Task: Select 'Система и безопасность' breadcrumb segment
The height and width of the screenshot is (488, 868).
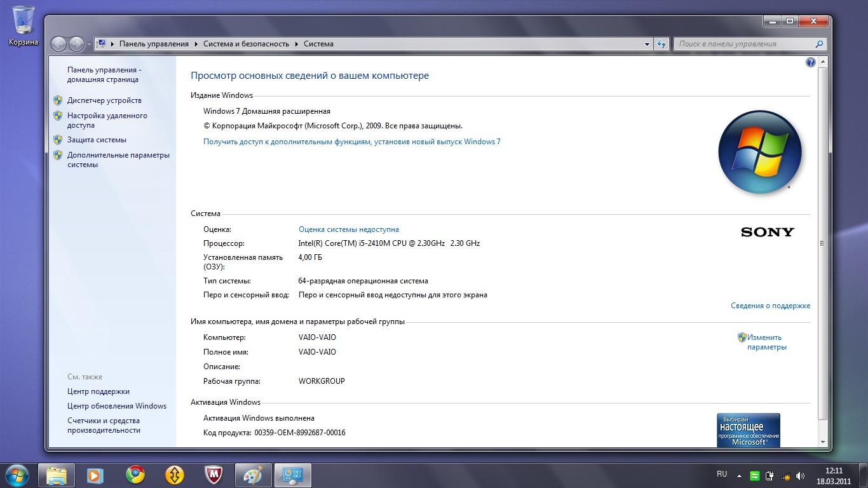Action: (x=246, y=44)
